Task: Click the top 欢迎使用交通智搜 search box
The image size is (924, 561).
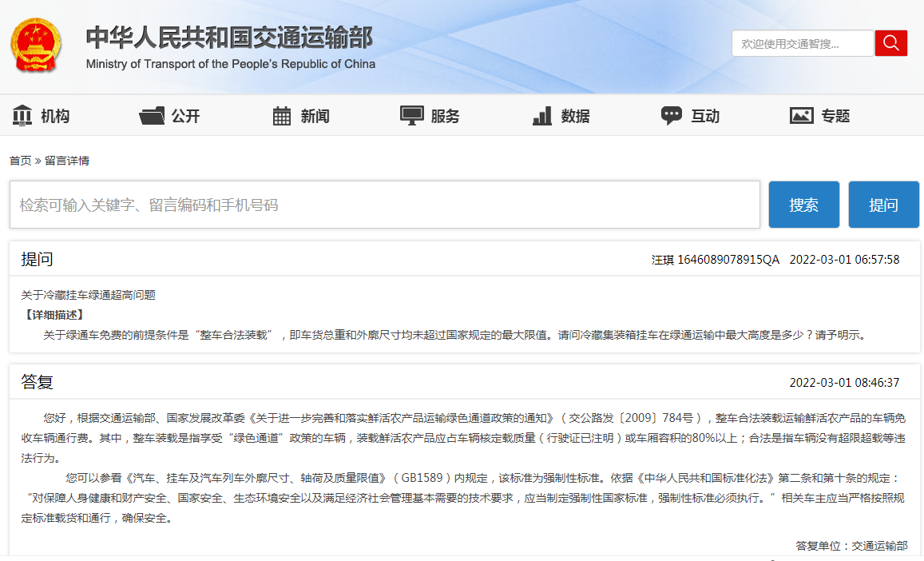Action: coord(802,44)
